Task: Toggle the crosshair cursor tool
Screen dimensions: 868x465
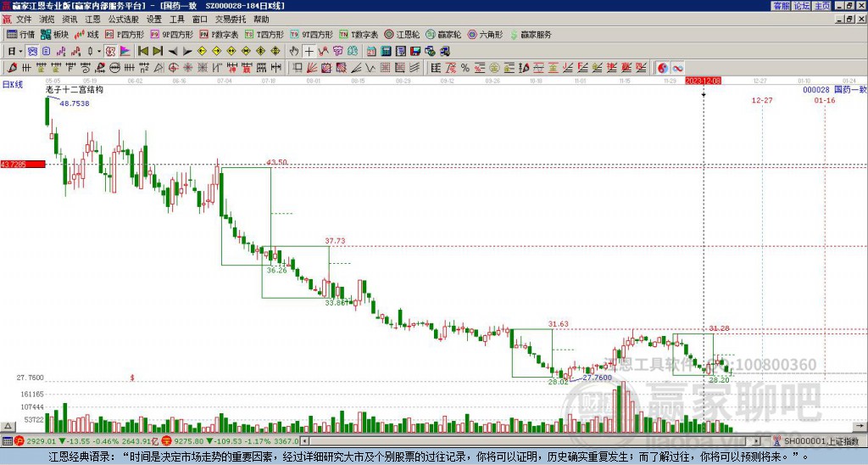Action: coord(309,52)
